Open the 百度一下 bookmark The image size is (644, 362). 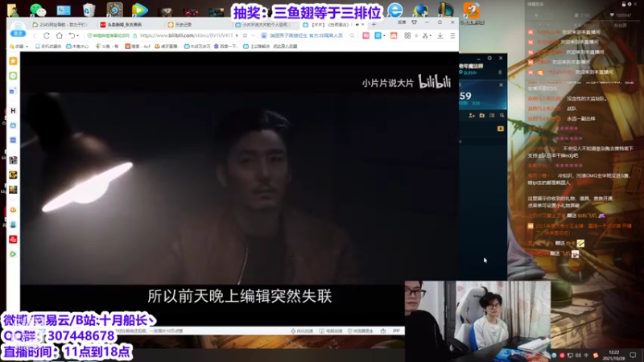(x=225, y=47)
